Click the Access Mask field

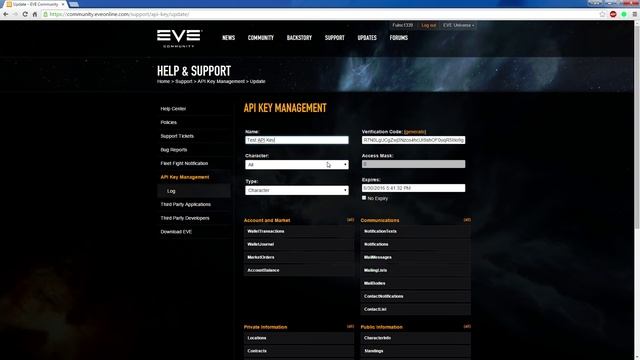click(413, 164)
